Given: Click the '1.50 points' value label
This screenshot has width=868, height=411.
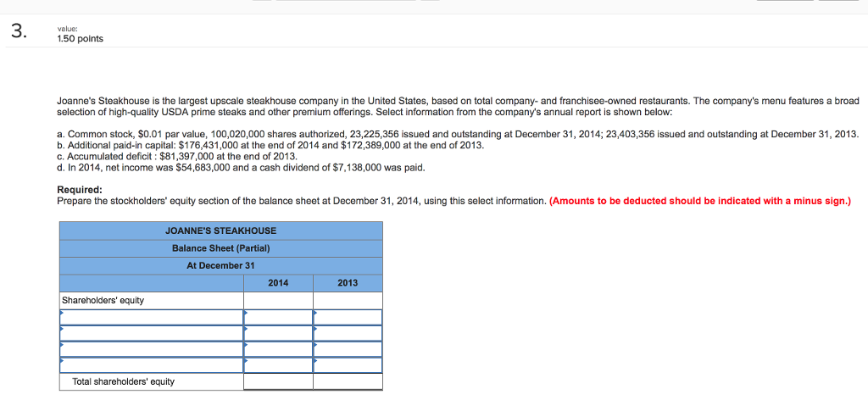Looking at the screenshot, I should tap(80, 39).
